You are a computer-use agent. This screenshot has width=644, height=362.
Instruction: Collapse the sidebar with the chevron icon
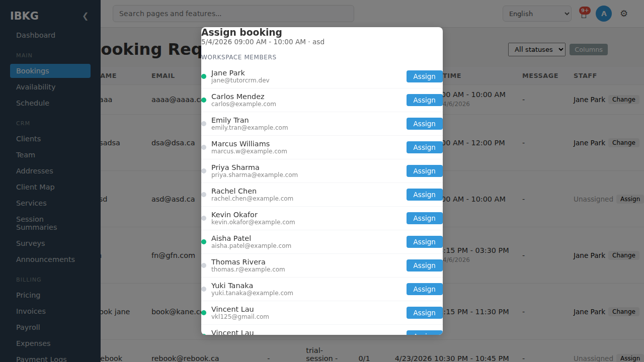pos(85,16)
